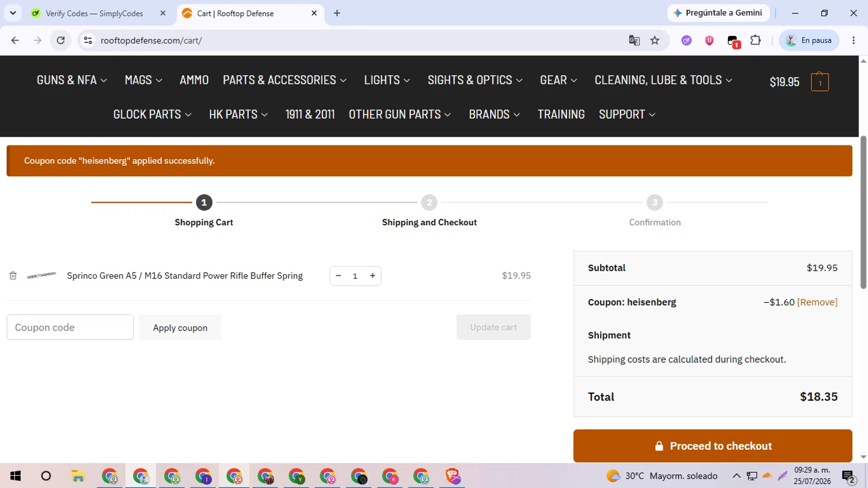
Task: Expand the Glock Parts menu
Action: point(152,115)
